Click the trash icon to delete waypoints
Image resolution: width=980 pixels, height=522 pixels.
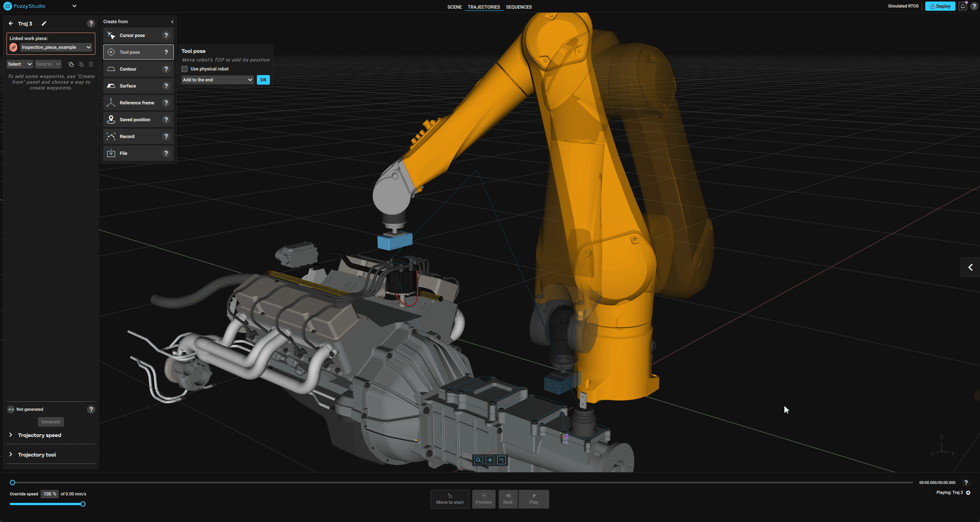click(91, 64)
